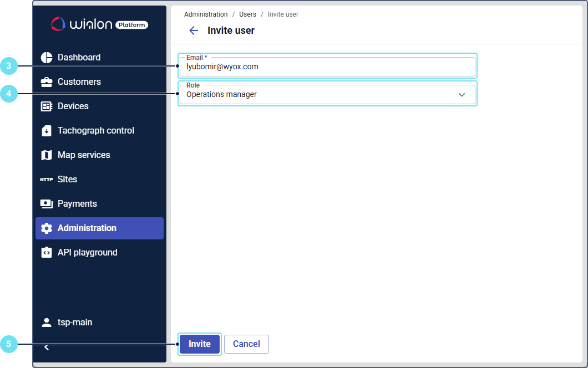Go back using the left arrow icon
The image size is (588, 368).
point(194,30)
